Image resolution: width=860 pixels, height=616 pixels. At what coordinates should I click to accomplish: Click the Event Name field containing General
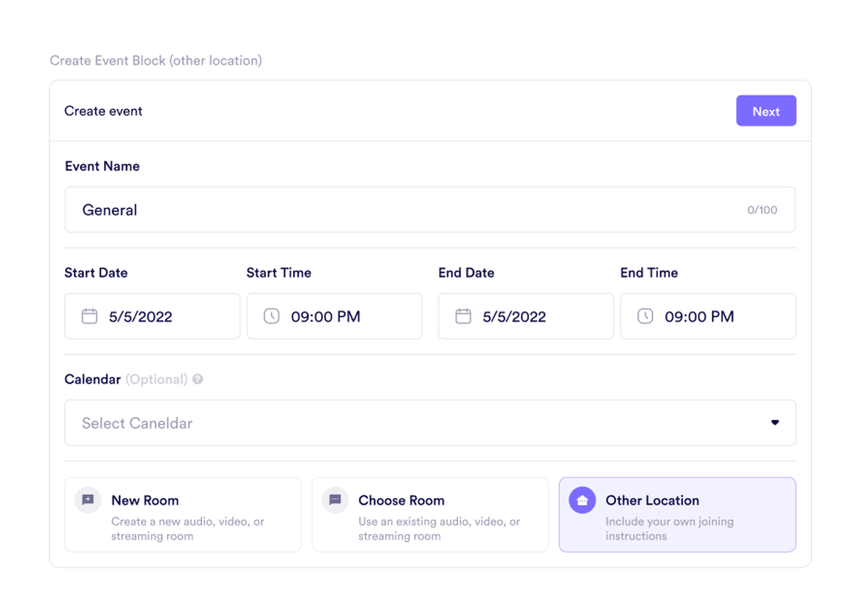(x=401, y=210)
